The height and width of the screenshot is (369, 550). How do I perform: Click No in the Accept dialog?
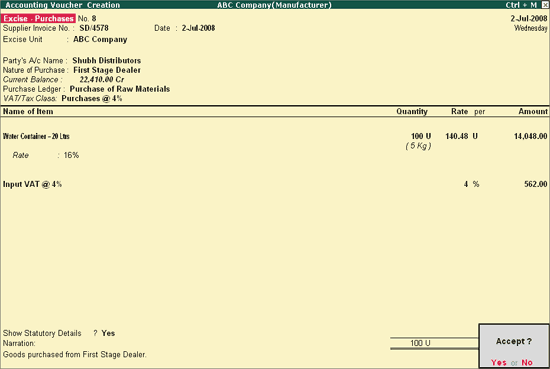(x=527, y=362)
